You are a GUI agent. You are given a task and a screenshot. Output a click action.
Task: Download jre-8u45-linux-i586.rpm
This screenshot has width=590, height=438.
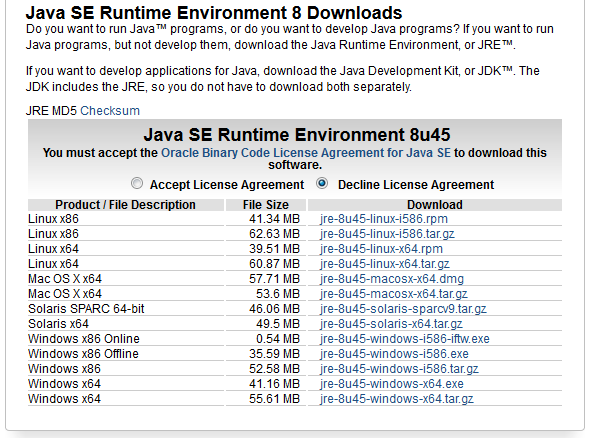pyautogui.click(x=384, y=219)
